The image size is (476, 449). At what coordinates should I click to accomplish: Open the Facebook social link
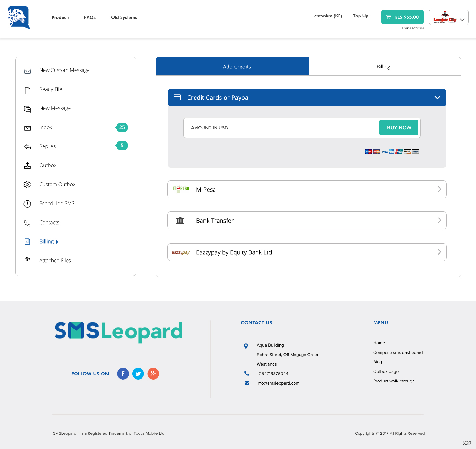[x=123, y=374]
